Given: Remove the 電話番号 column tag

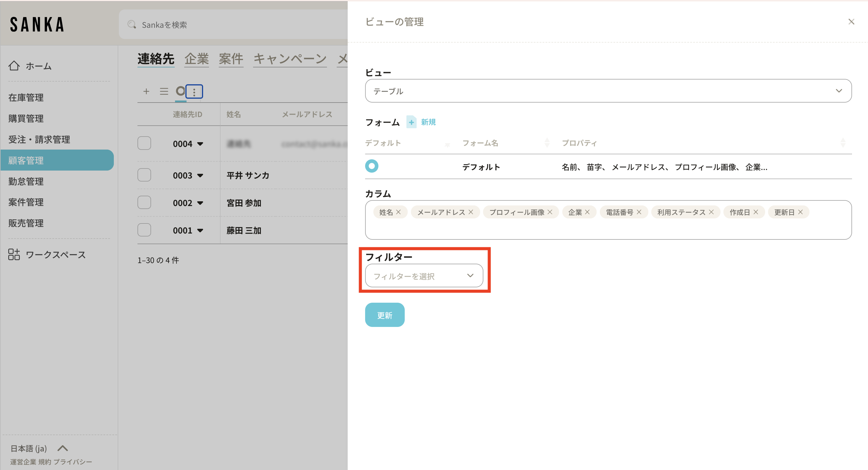Looking at the screenshot, I should [639, 212].
